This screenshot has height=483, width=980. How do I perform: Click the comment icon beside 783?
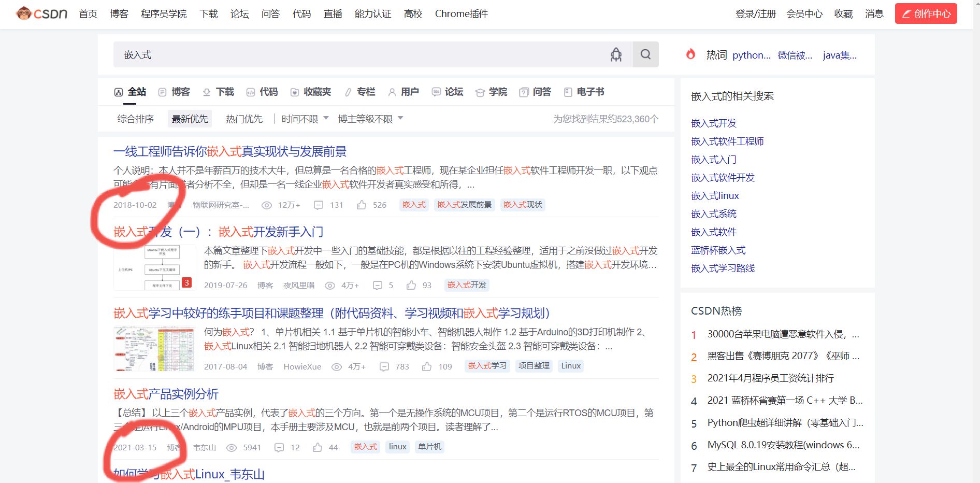tap(384, 367)
